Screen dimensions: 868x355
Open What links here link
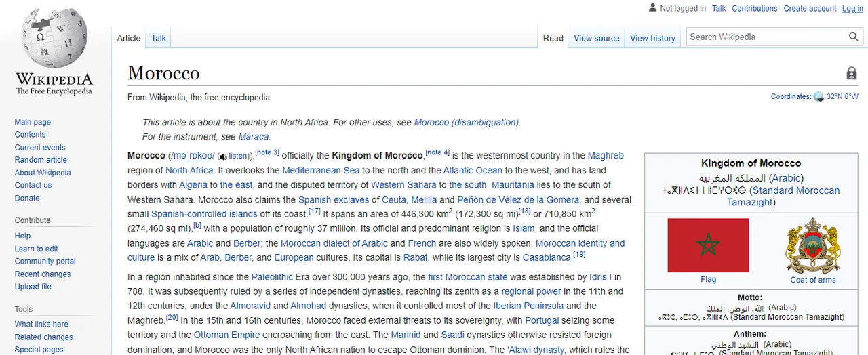[x=41, y=324]
